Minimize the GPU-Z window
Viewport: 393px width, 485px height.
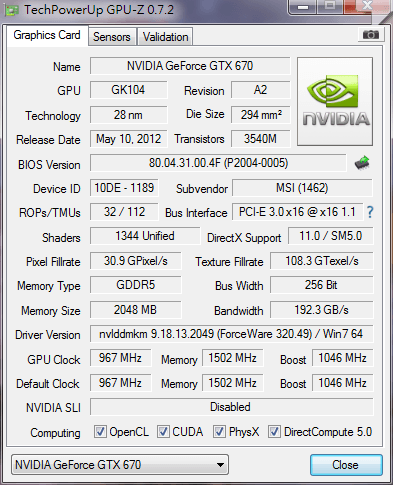(x=303, y=7)
